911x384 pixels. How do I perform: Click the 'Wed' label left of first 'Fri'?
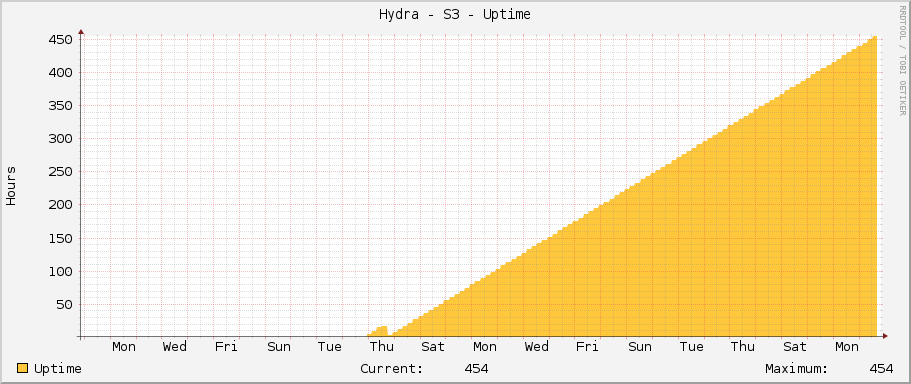[x=174, y=347]
